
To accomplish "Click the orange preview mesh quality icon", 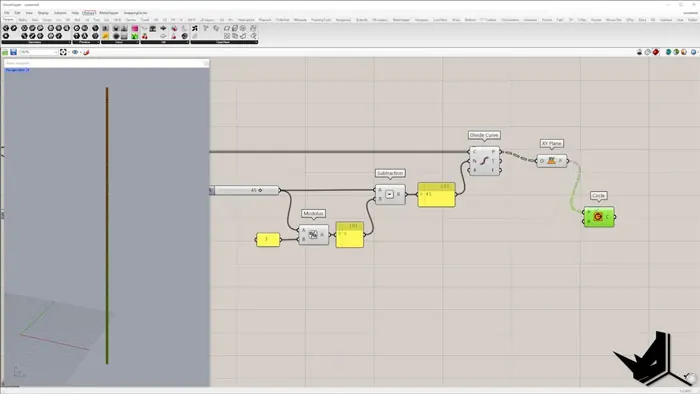I will (684, 52).
